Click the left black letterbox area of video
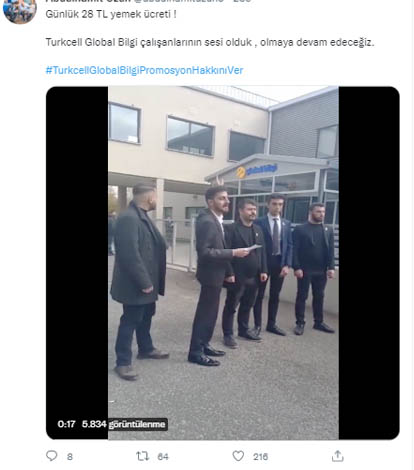The height and width of the screenshot is (470, 414). [x=77, y=253]
